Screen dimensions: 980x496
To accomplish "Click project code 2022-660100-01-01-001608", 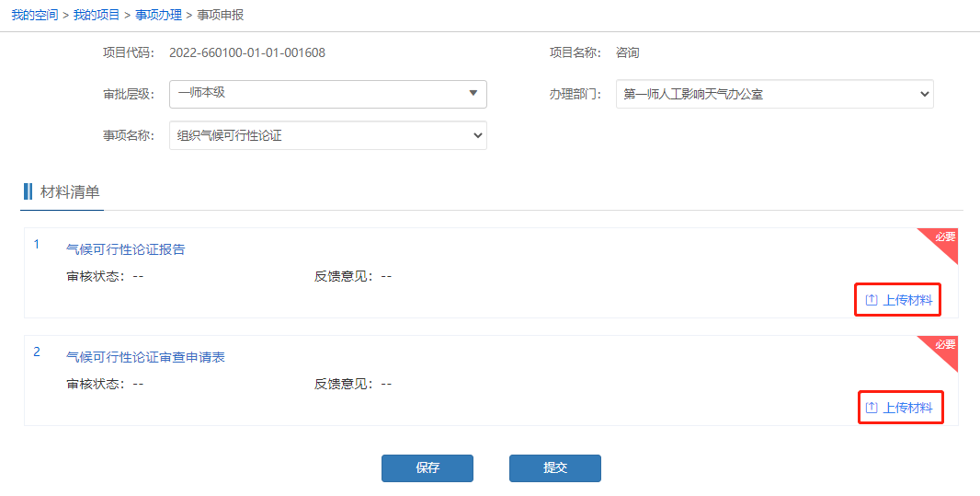I will point(247,52).
